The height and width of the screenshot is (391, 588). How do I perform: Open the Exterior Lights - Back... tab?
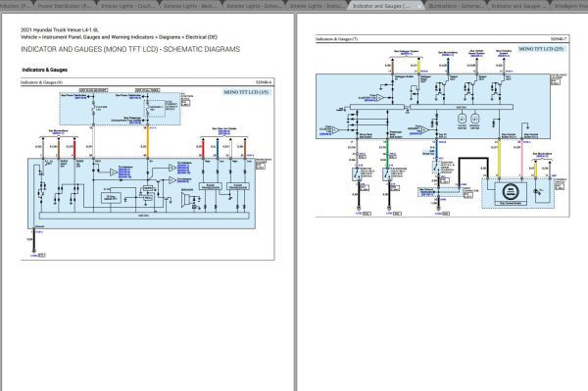[x=190, y=6]
